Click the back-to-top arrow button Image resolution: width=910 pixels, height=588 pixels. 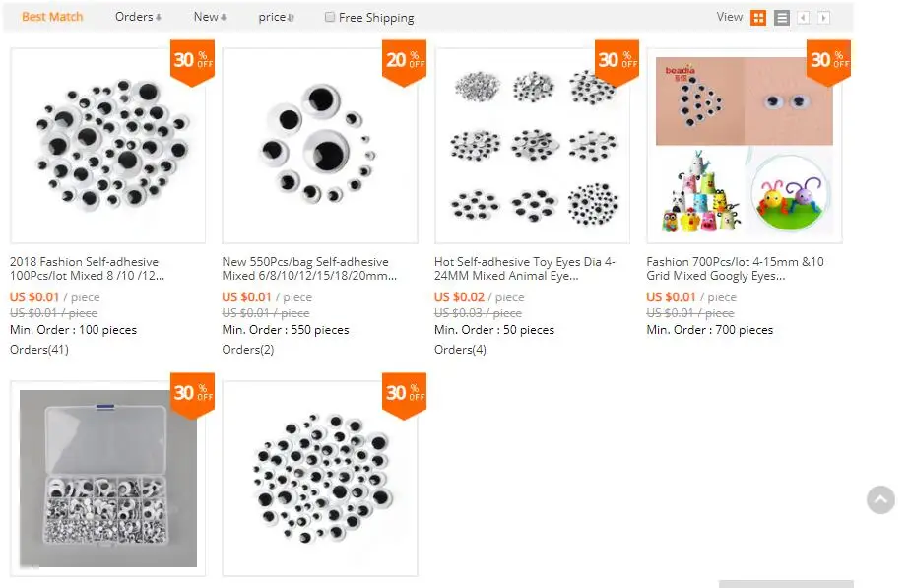click(880, 499)
